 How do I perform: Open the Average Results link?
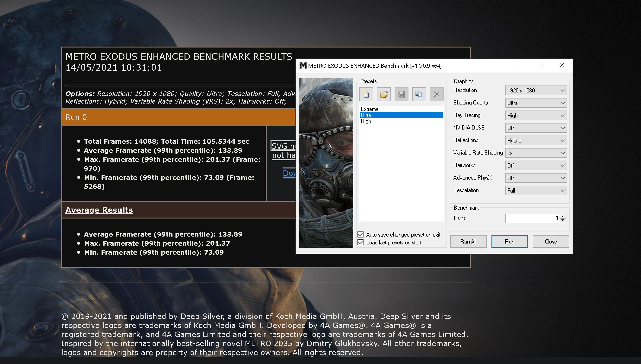(x=99, y=210)
